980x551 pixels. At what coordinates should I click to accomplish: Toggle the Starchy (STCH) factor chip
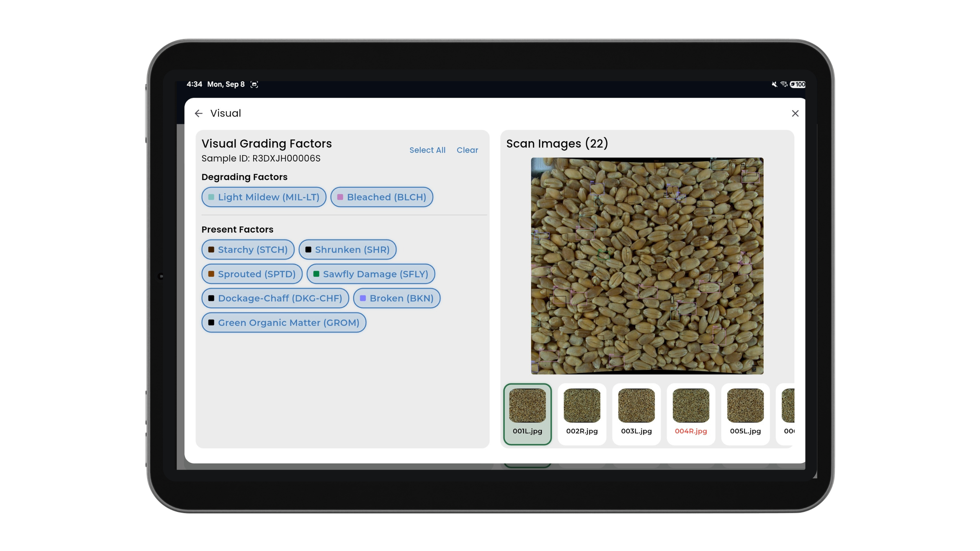coord(248,250)
